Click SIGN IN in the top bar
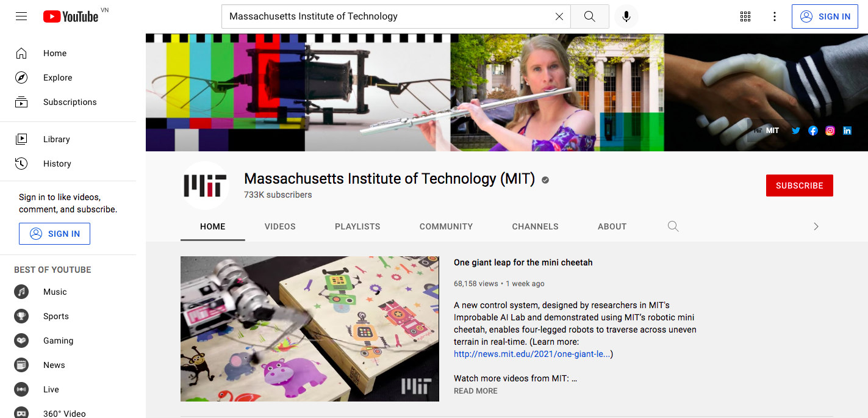Image resolution: width=868 pixels, height=418 pixels. pos(825,16)
